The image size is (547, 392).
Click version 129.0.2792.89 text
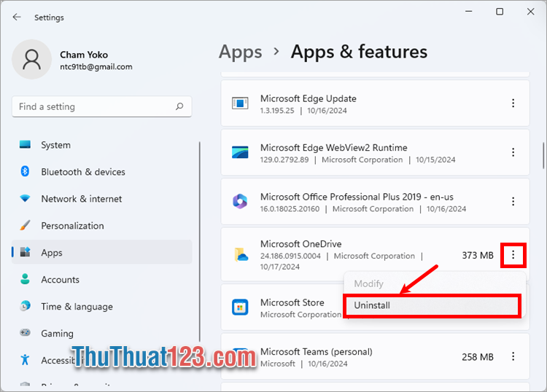(284, 160)
